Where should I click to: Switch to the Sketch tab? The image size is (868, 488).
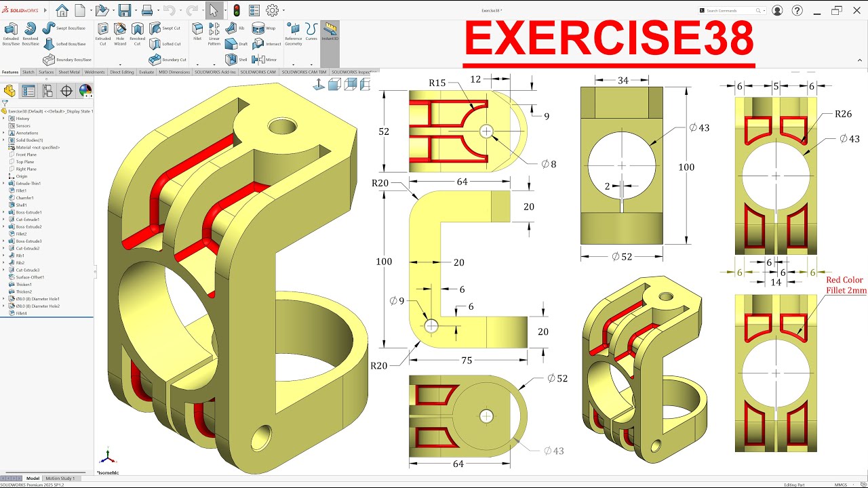tap(28, 72)
